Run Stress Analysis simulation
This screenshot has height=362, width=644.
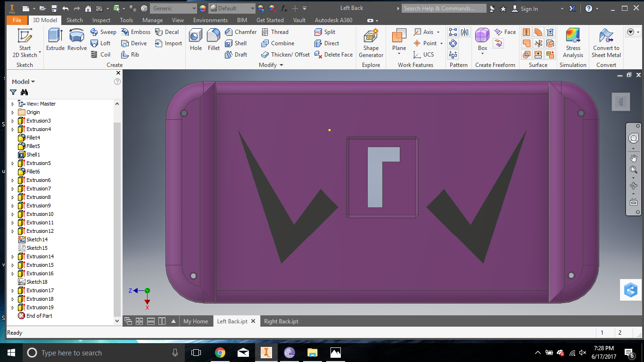[x=573, y=43]
